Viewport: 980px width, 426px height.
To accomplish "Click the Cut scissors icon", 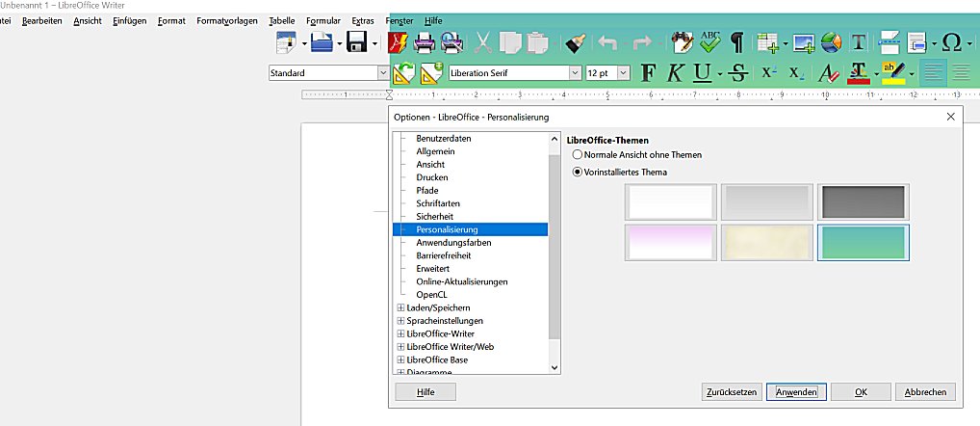I will 483,42.
